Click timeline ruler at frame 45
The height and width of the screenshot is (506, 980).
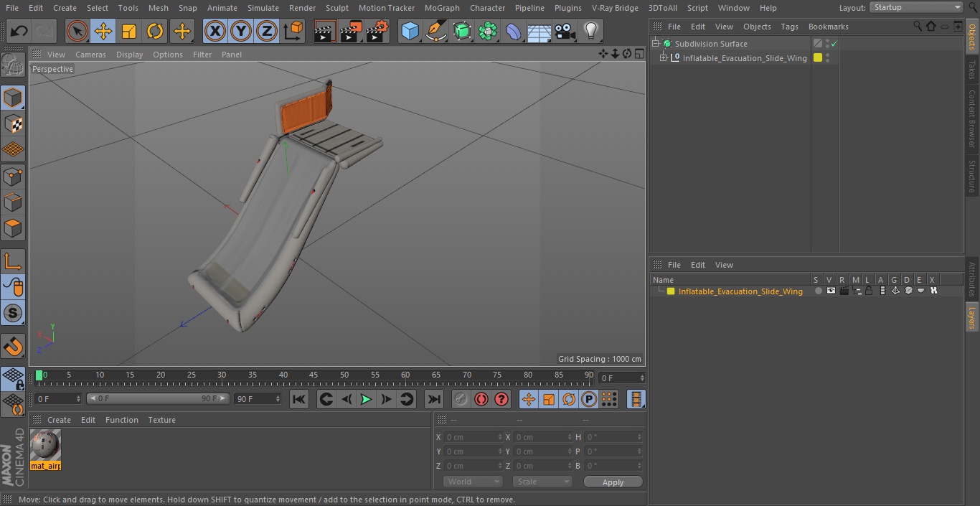(314, 375)
